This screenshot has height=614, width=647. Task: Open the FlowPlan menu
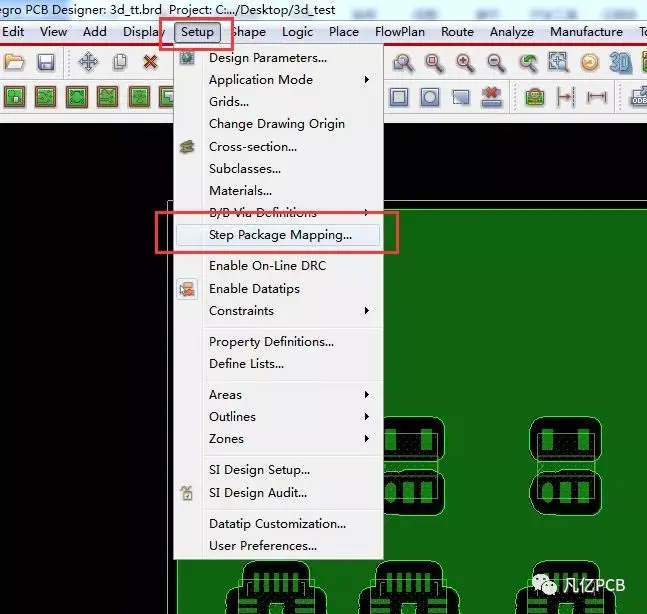tap(399, 32)
